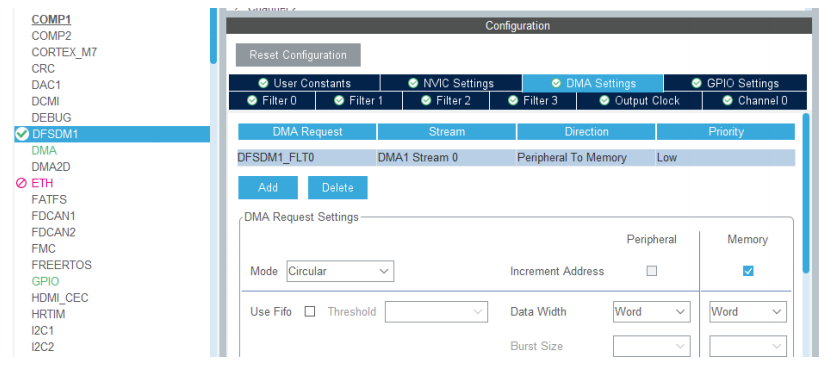Select COMP2 in the peripheral list
The width and height of the screenshot is (826, 368).
click(51, 36)
